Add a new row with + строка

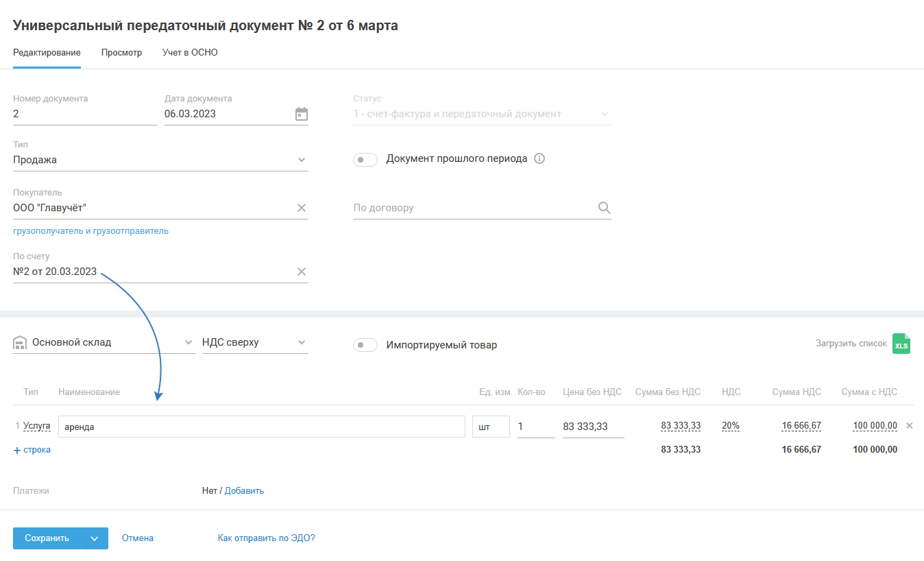pos(32,450)
